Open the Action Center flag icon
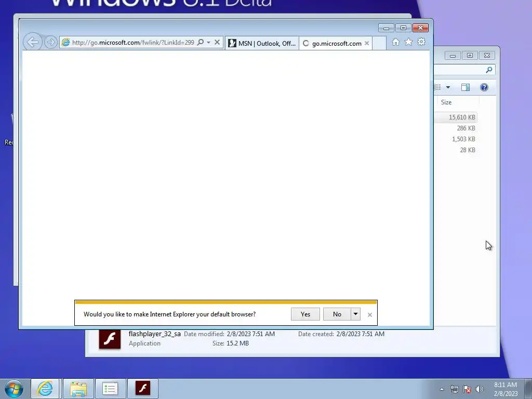 coord(467,389)
